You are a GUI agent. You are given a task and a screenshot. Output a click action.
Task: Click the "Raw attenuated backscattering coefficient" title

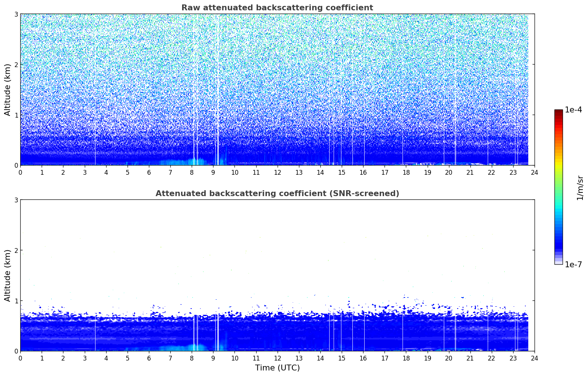point(277,8)
